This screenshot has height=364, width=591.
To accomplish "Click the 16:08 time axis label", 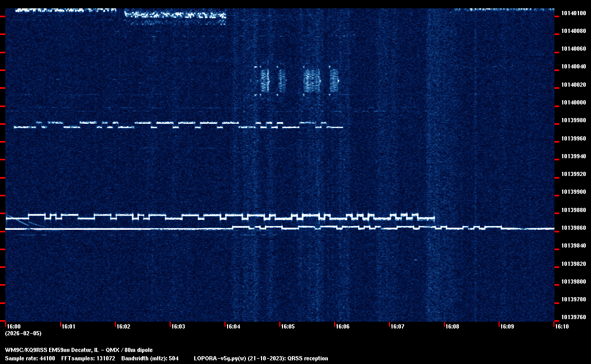I will [452, 326].
